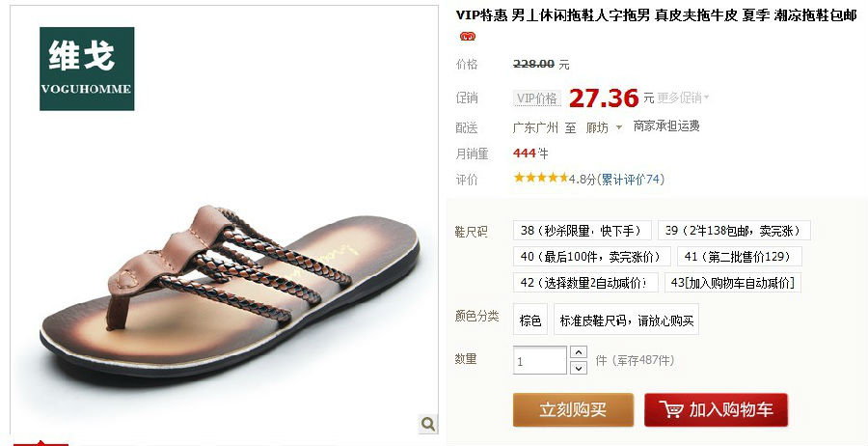Decrease quantity with the down arrow
The width and height of the screenshot is (868, 446).
pos(579,368)
